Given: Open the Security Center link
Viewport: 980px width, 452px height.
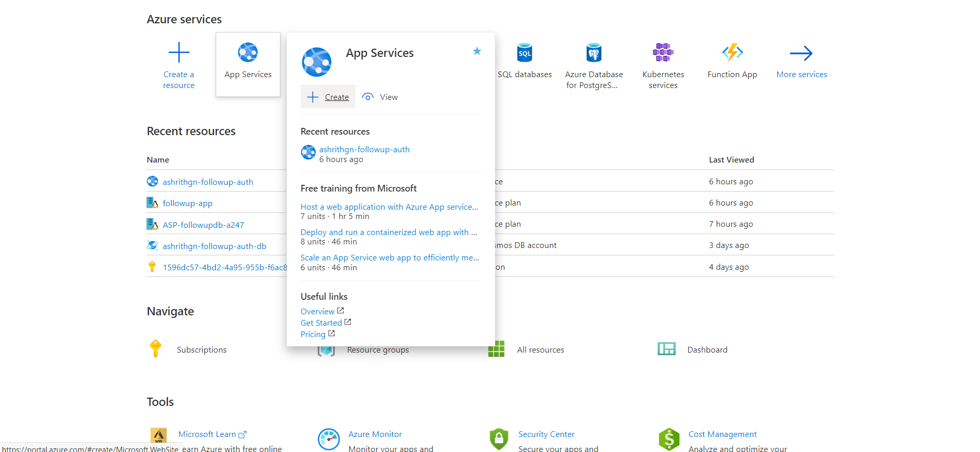Looking at the screenshot, I should click(546, 434).
